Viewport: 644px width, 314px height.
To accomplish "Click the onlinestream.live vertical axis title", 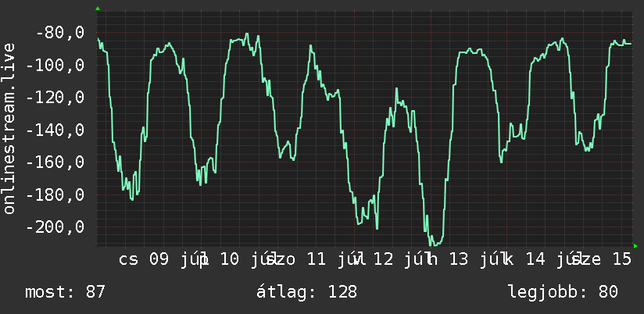I will pyautogui.click(x=9, y=128).
